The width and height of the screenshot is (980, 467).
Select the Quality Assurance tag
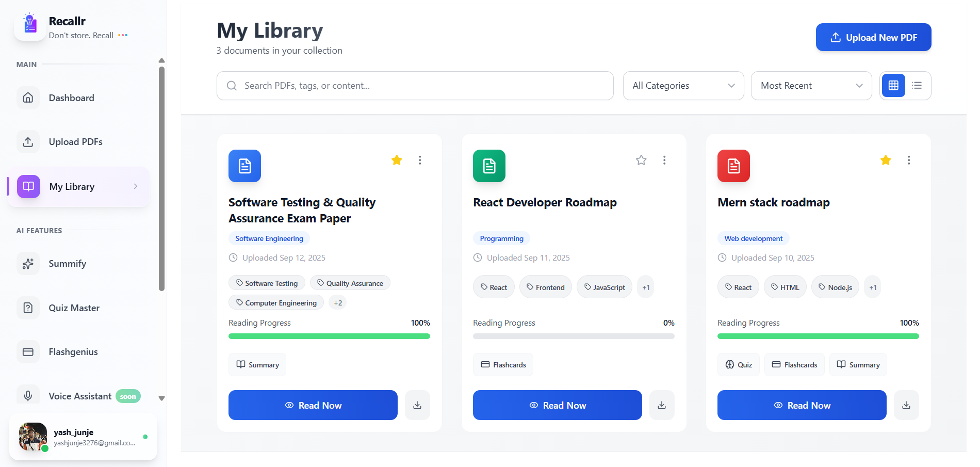350,283
